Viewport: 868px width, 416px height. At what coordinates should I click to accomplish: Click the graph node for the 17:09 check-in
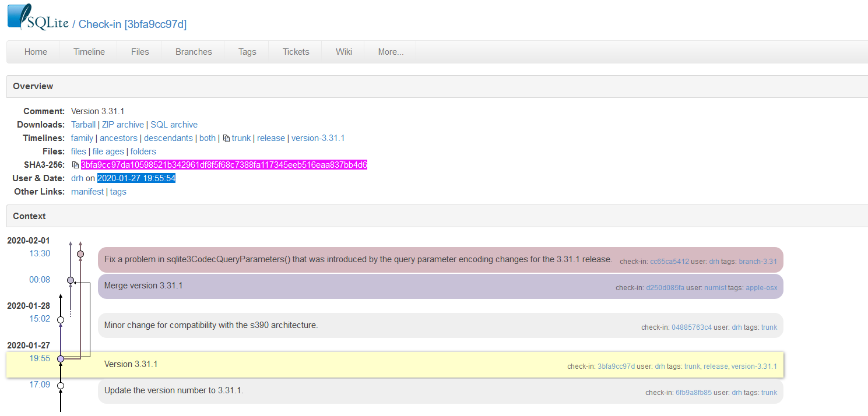(x=61, y=385)
